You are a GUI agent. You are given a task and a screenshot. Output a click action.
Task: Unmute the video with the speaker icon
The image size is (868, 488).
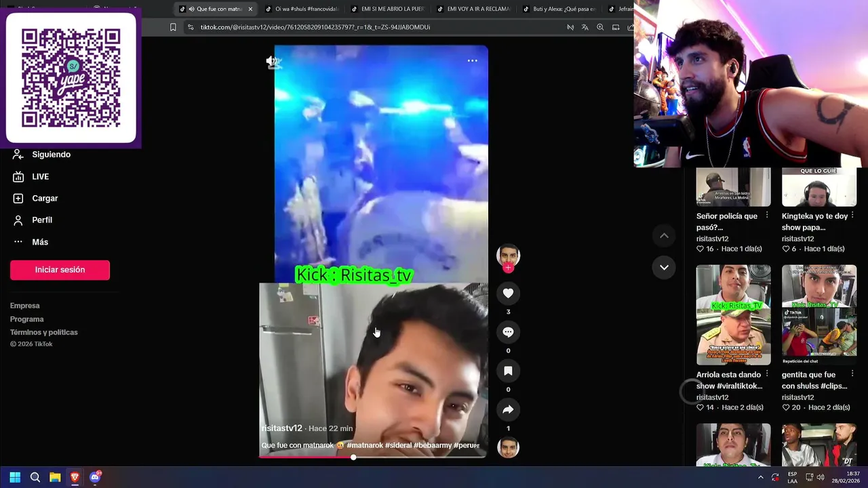coord(273,62)
